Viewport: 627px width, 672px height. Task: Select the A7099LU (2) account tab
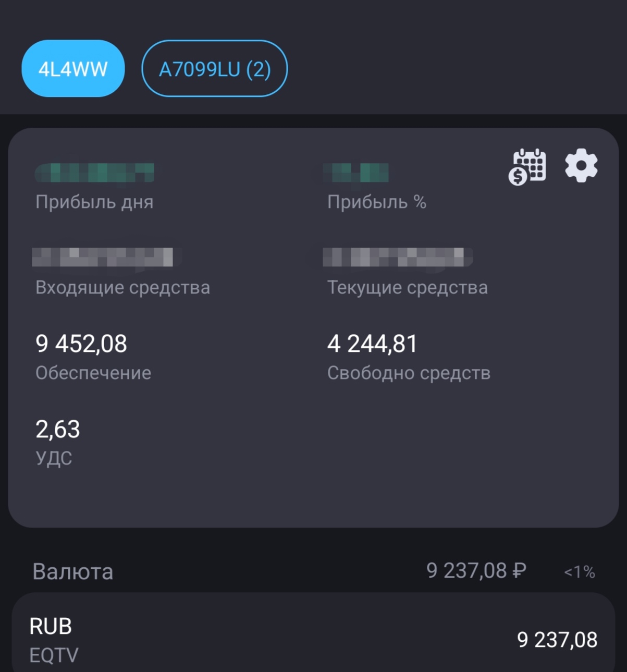[x=215, y=69]
